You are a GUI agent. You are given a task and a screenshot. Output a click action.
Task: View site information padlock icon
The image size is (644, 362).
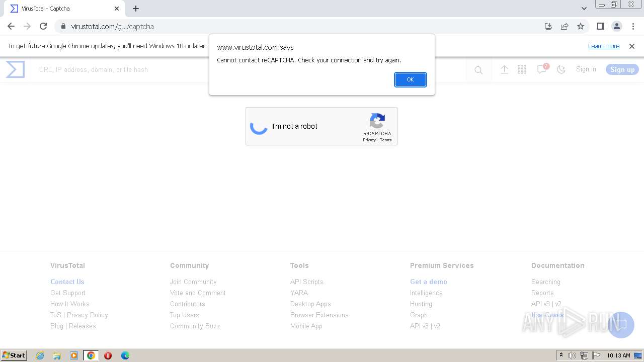click(63, 26)
